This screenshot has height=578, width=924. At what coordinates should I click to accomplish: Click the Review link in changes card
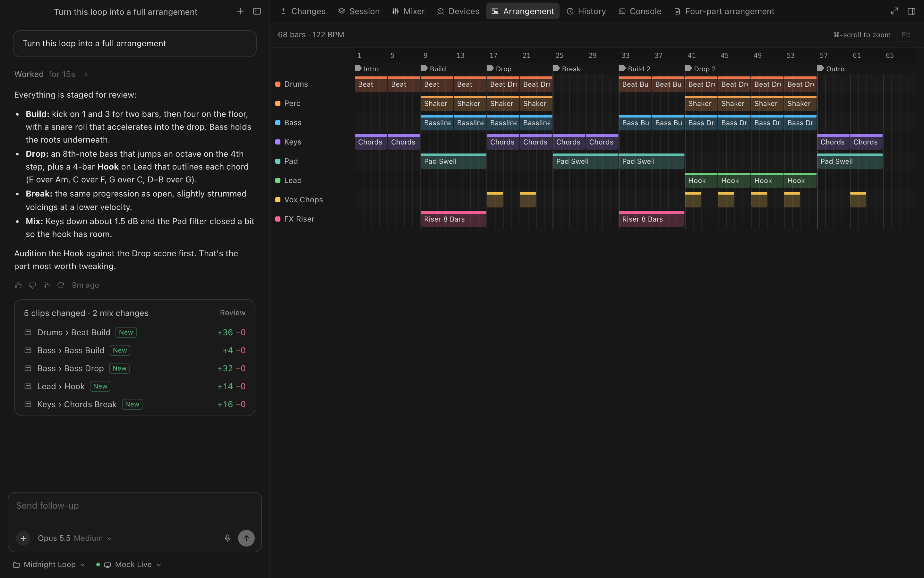(233, 313)
